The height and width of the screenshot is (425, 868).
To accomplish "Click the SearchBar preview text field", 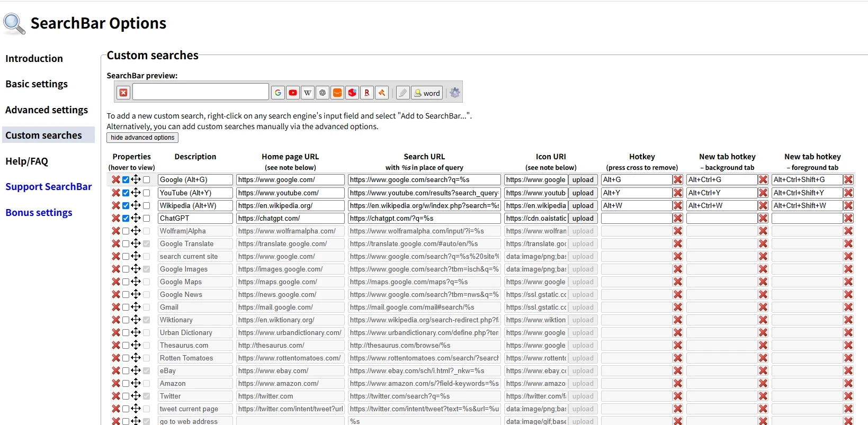I will [x=201, y=92].
